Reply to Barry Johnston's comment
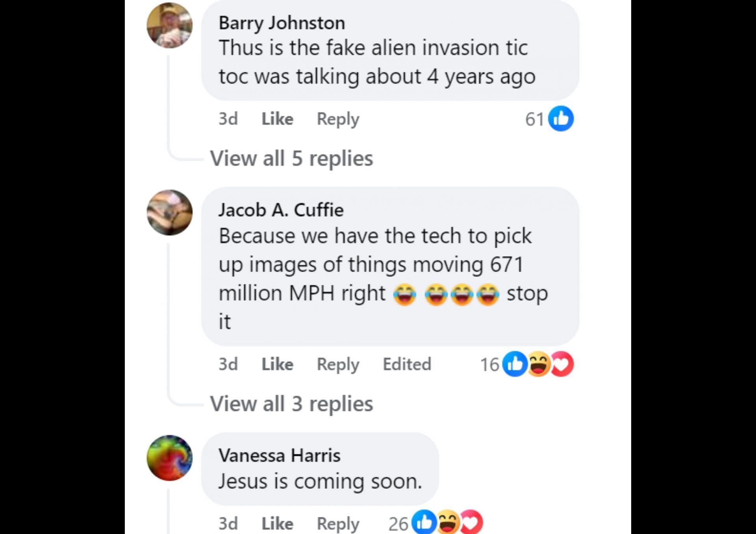Screen dimensions: 756x534 [x=338, y=119]
